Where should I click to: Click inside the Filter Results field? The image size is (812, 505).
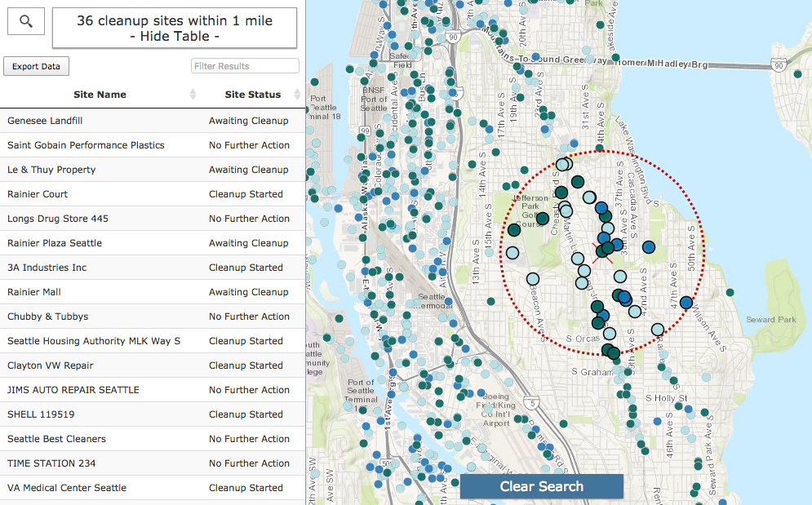[245, 65]
